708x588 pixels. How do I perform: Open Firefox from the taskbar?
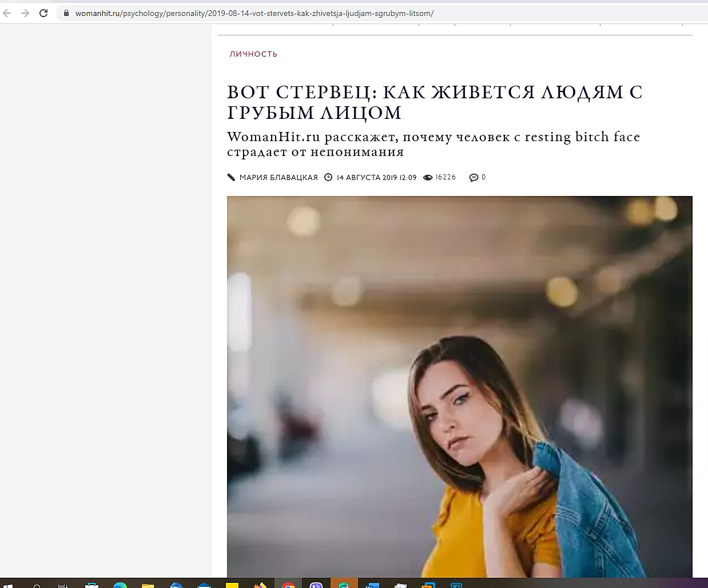point(260,585)
